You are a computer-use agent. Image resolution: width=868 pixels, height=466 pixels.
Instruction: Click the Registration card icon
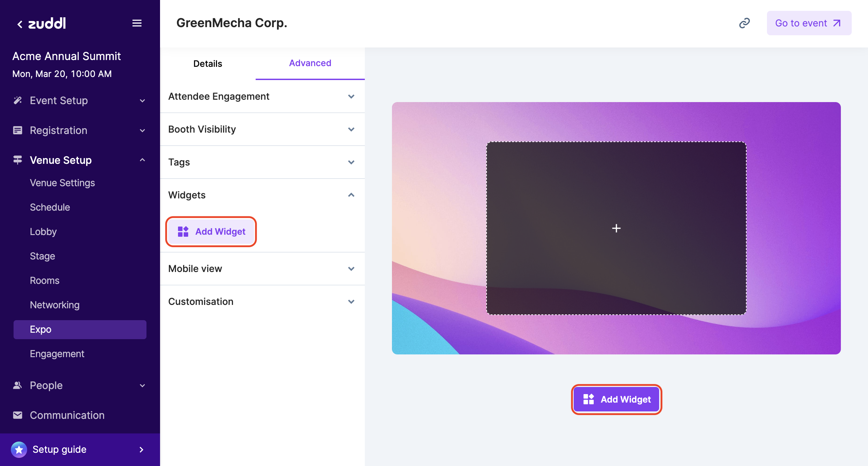pyautogui.click(x=18, y=130)
